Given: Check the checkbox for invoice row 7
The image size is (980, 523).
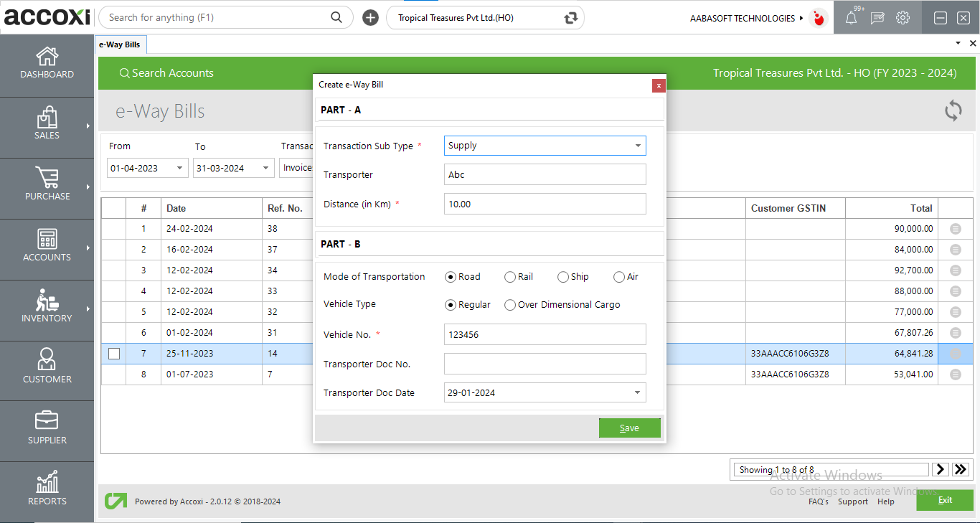Looking at the screenshot, I should coord(113,353).
